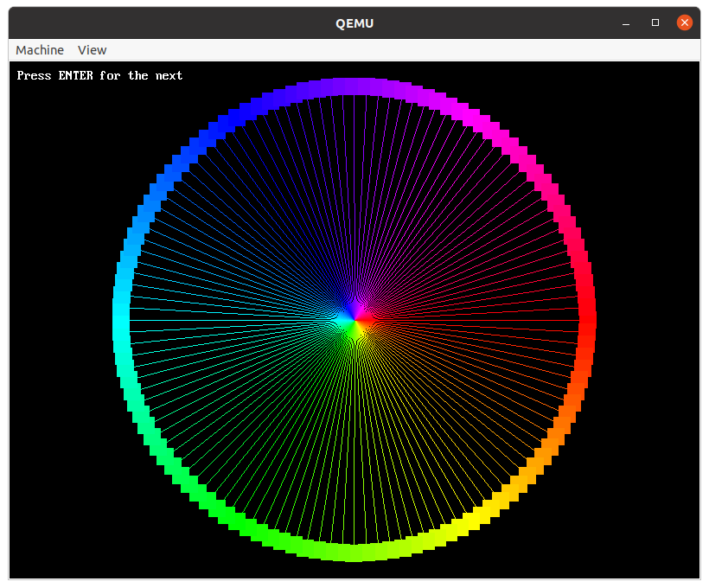Screen dimensions: 709x588
Task: Click the QEMU title bar text
Action: [x=354, y=22]
